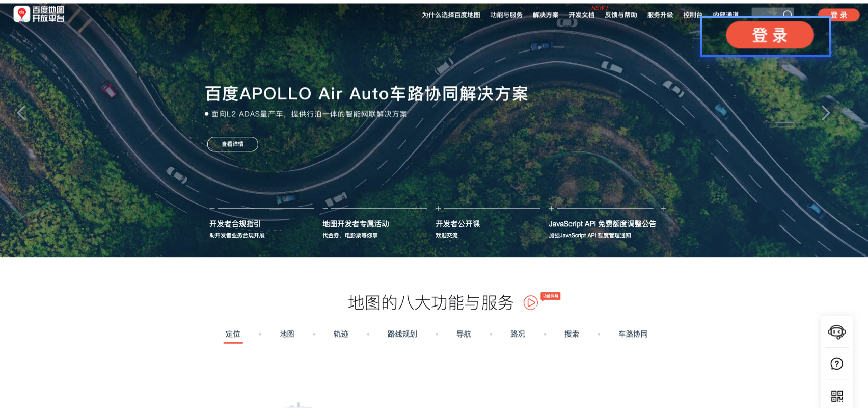The width and height of the screenshot is (868, 408).
Task: Open the 功能与服务 navigation menu
Action: [506, 15]
